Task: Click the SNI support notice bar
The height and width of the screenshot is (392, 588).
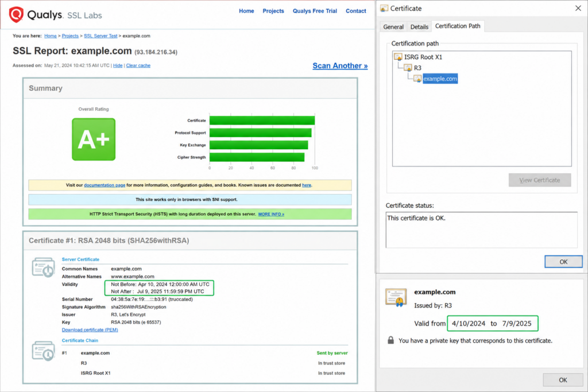Action: [x=190, y=199]
